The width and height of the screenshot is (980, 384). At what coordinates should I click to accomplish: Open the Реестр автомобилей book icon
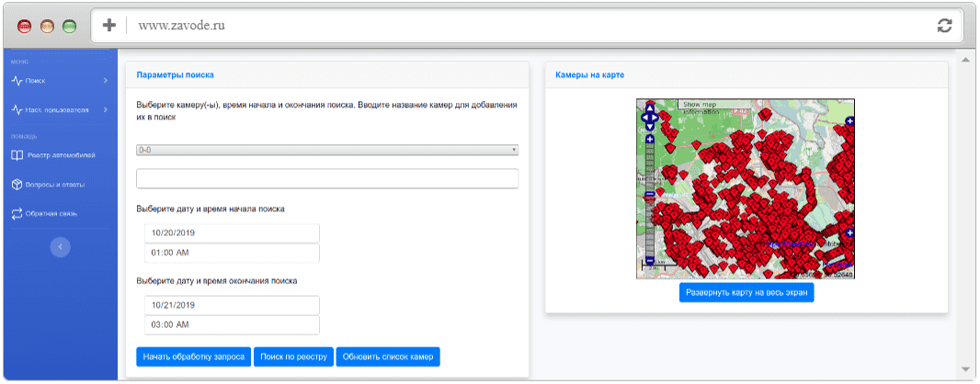tap(17, 155)
